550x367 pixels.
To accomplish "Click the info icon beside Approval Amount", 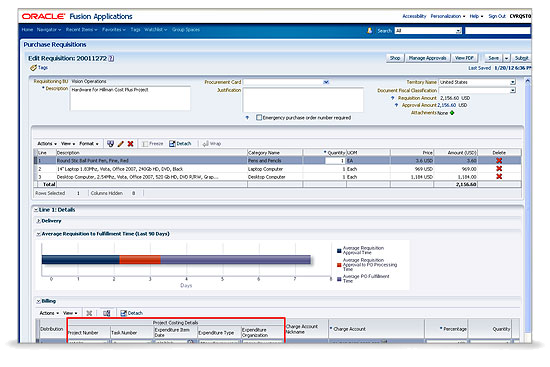I will tap(396, 105).
